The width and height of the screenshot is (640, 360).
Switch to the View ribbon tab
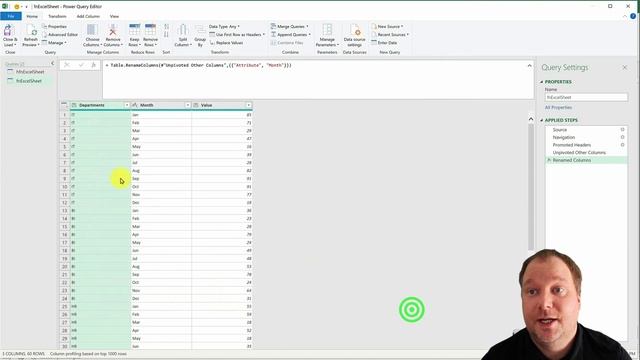coord(114,16)
